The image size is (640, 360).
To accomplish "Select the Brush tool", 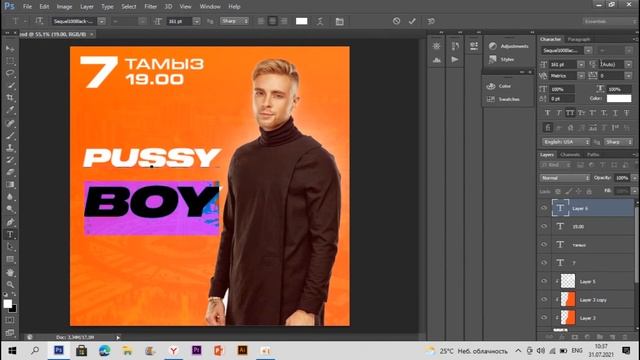I will click(10, 136).
